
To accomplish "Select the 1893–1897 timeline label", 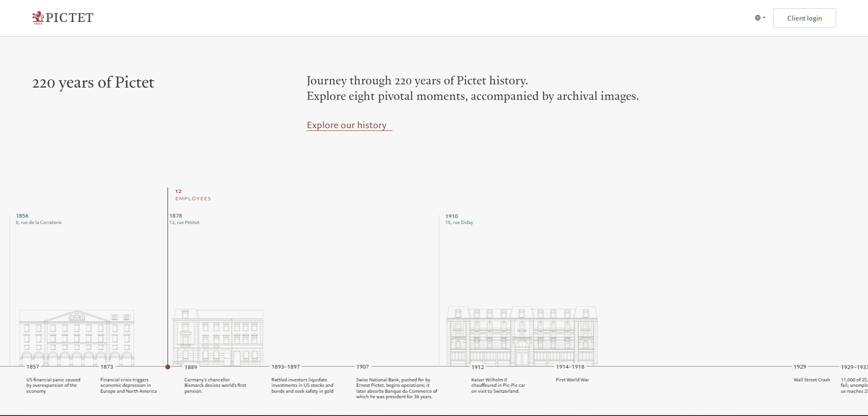I will (x=286, y=367).
